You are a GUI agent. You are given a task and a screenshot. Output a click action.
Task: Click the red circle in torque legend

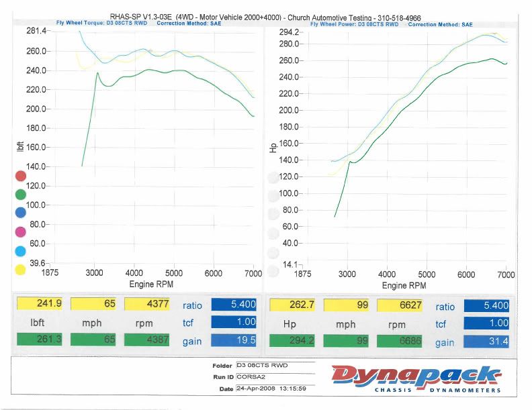(21, 176)
